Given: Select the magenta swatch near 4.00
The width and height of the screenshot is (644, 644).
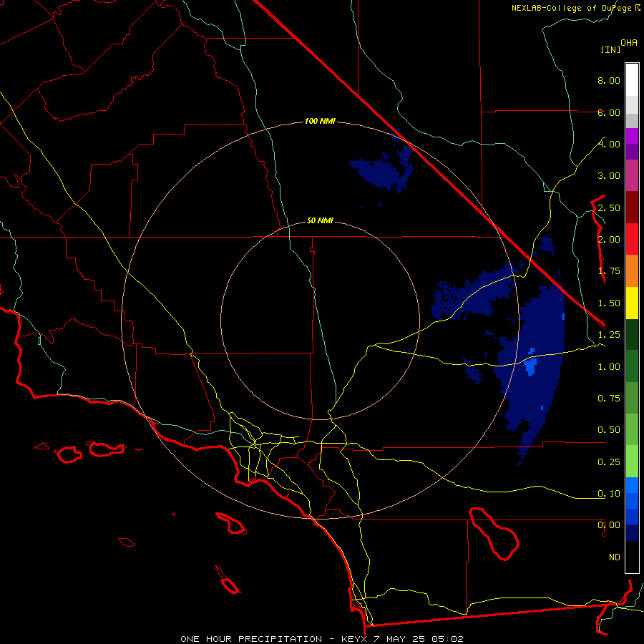Looking at the screenshot, I should 632,136.
